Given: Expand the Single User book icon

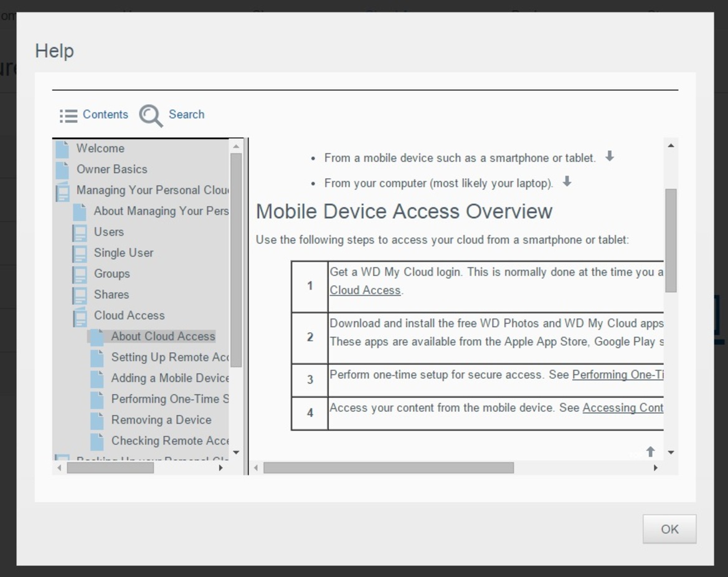Looking at the screenshot, I should tap(79, 253).
